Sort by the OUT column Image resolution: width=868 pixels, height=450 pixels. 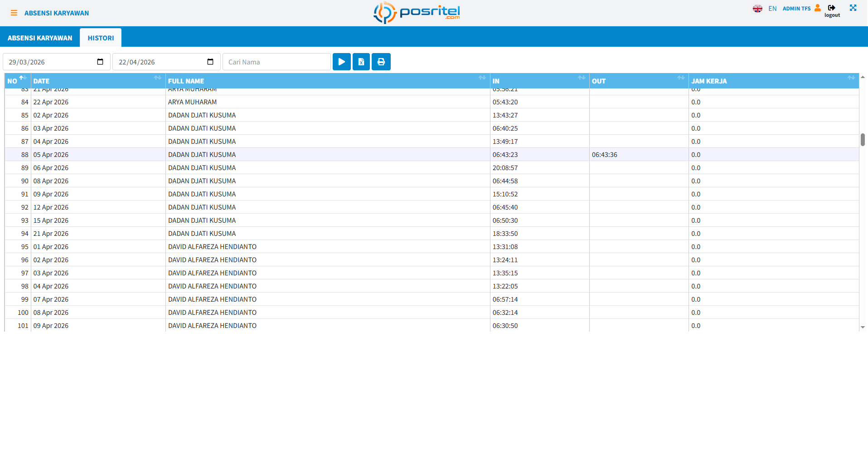[x=639, y=81]
